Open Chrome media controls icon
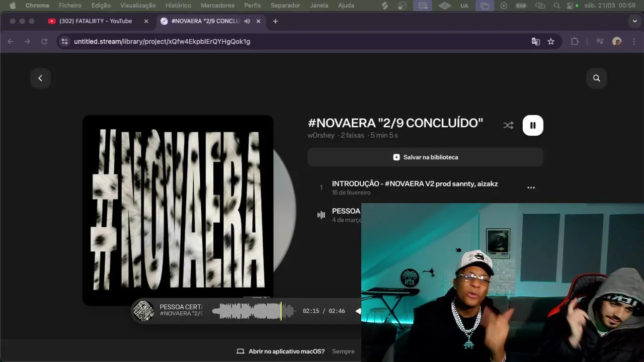The width and height of the screenshot is (644, 362). pyautogui.click(x=600, y=41)
